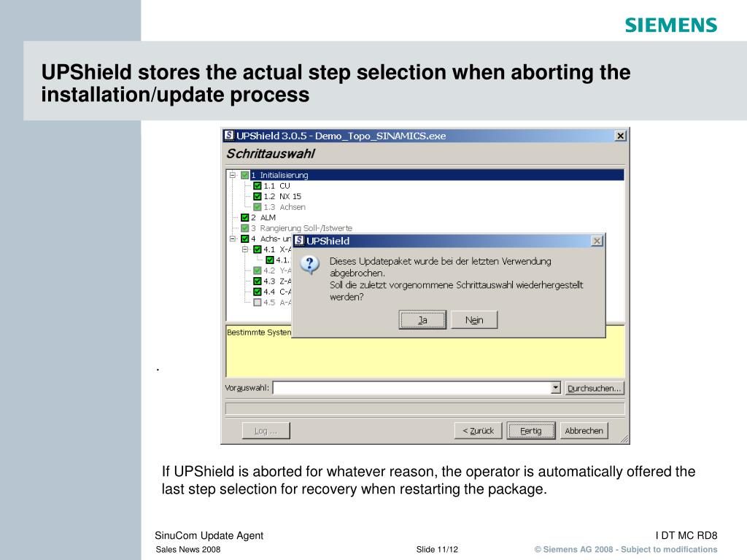Image resolution: width=747 pixels, height=560 pixels.
Task: Click the UPShield icon in dialog title bar
Action: pyautogui.click(x=299, y=241)
